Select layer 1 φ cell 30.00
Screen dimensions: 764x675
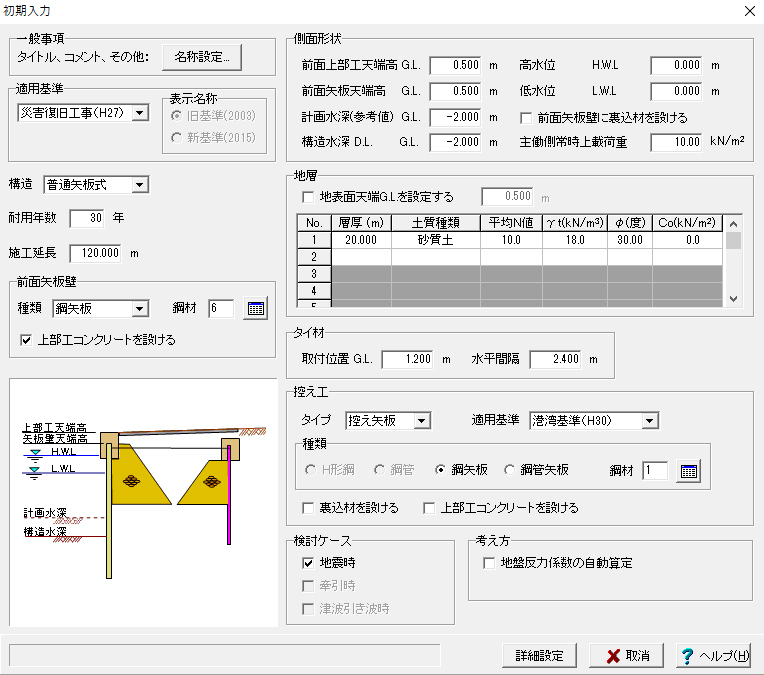[x=630, y=240]
